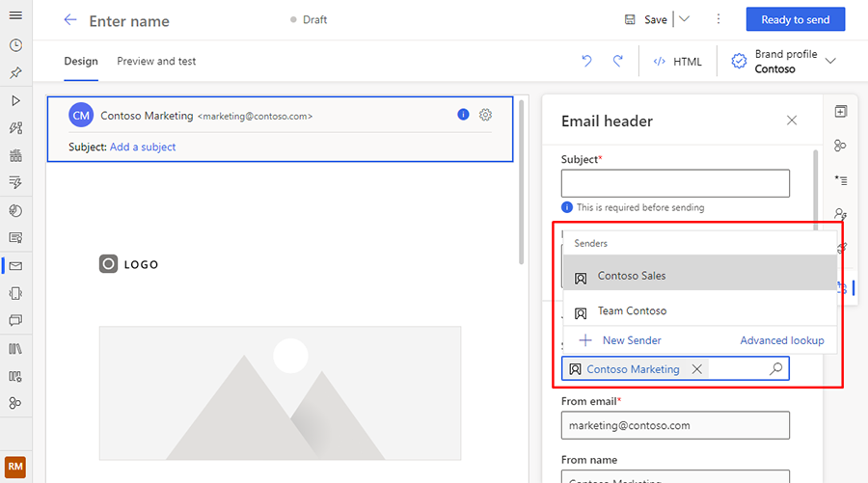Click the undo arrow

(586, 61)
